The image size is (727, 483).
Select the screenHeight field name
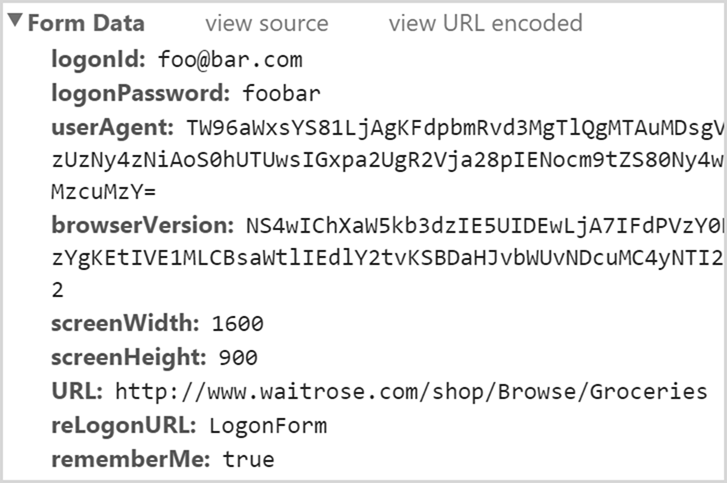click(x=128, y=357)
